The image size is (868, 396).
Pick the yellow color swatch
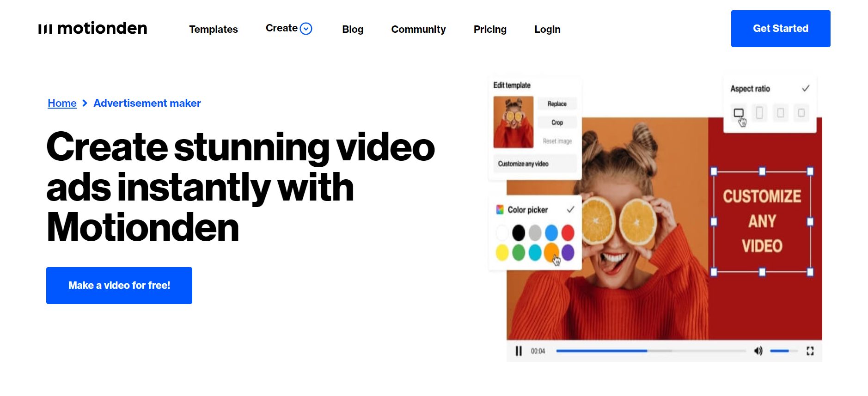[502, 252]
